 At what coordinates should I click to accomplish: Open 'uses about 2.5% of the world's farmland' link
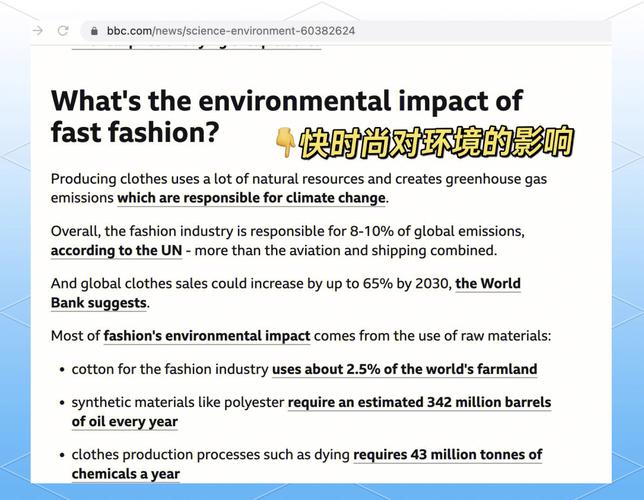coord(404,369)
